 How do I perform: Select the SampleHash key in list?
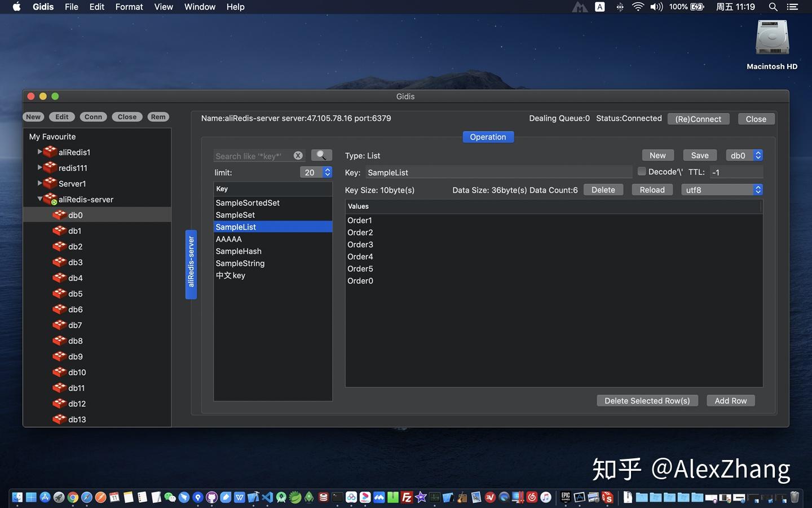pos(273,251)
